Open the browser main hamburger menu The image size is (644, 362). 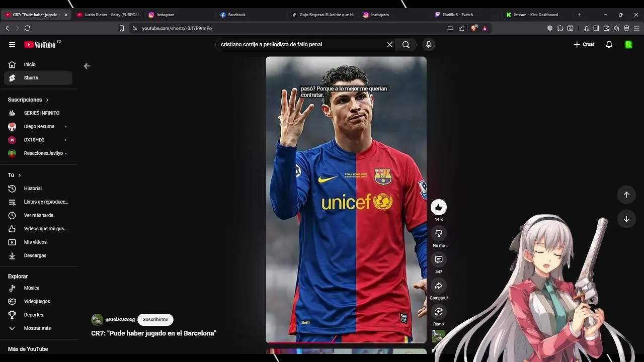(x=636, y=28)
